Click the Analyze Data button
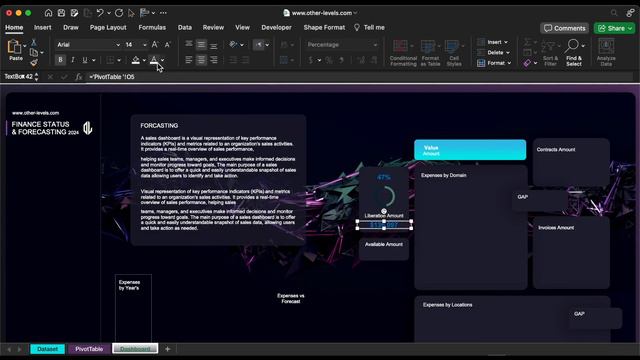The image size is (640, 360). (x=606, y=53)
